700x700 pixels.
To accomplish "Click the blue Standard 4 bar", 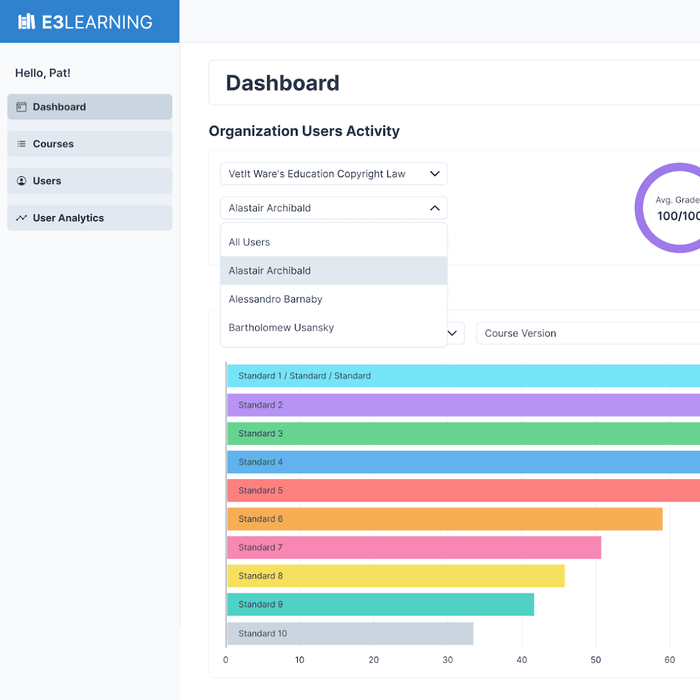I will 463,462.
